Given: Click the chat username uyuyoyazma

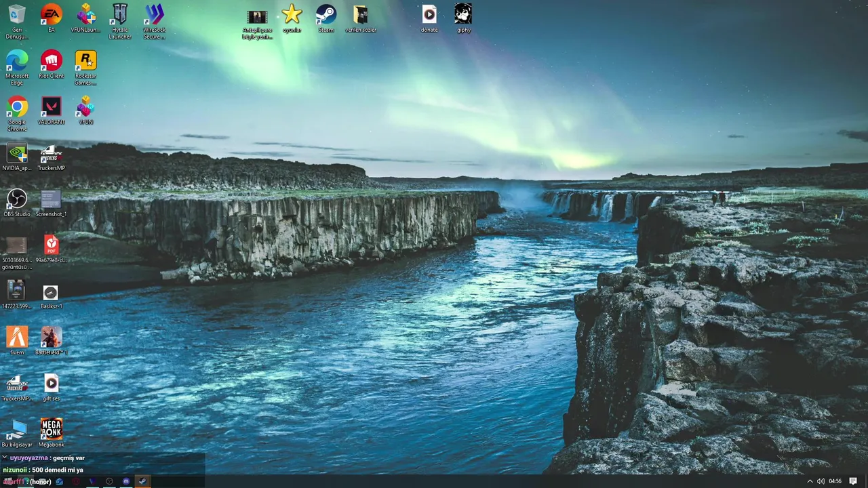Looking at the screenshot, I should [28, 458].
